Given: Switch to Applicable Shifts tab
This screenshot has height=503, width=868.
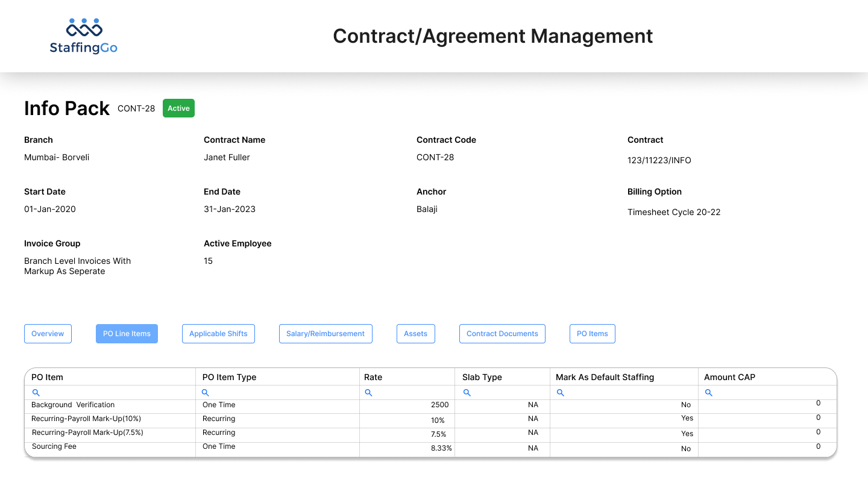Looking at the screenshot, I should point(218,334).
